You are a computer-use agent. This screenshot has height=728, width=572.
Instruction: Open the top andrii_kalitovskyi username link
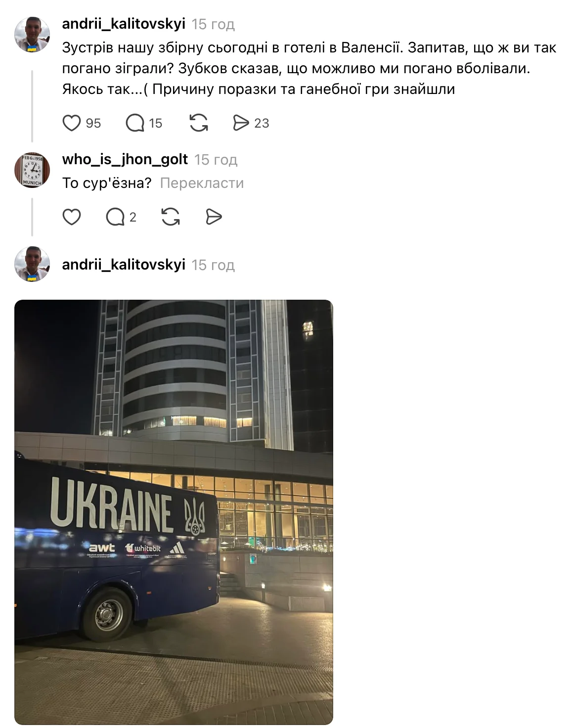[124, 23]
